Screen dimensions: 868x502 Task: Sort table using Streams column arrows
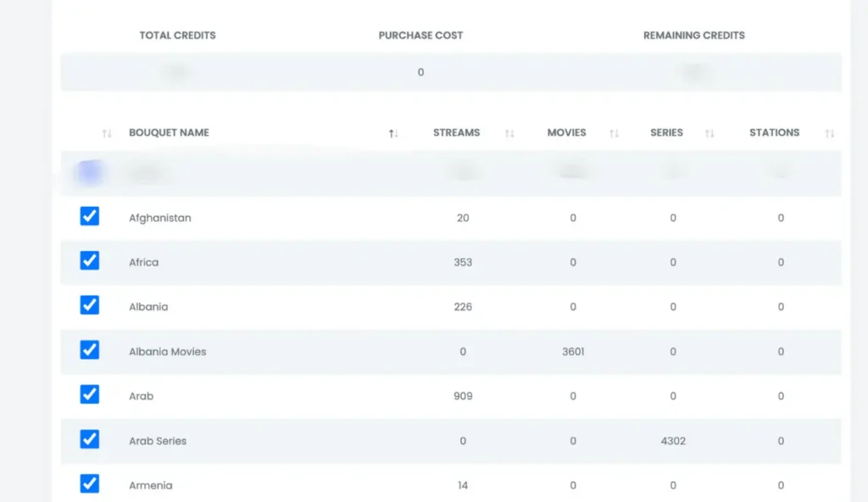509,133
